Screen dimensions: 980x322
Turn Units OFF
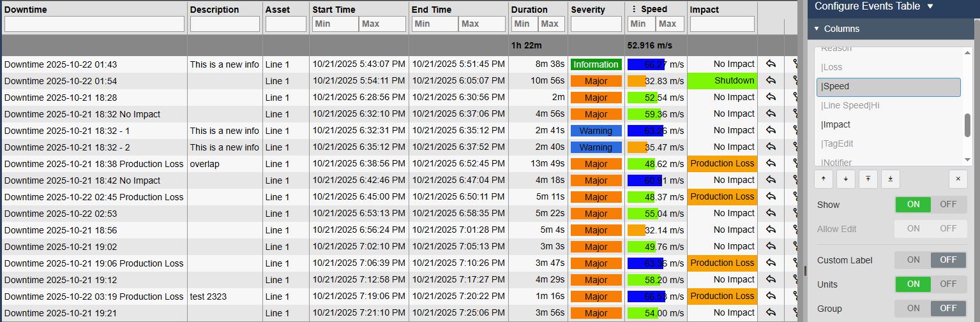(949, 284)
